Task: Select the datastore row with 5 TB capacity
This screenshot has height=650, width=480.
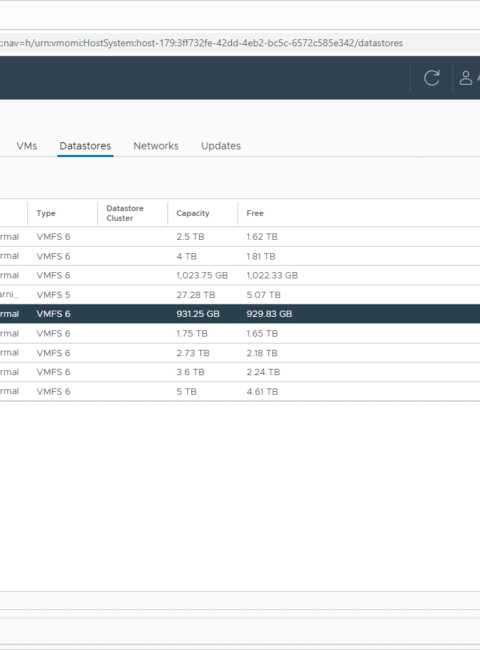Action: pos(240,391)
